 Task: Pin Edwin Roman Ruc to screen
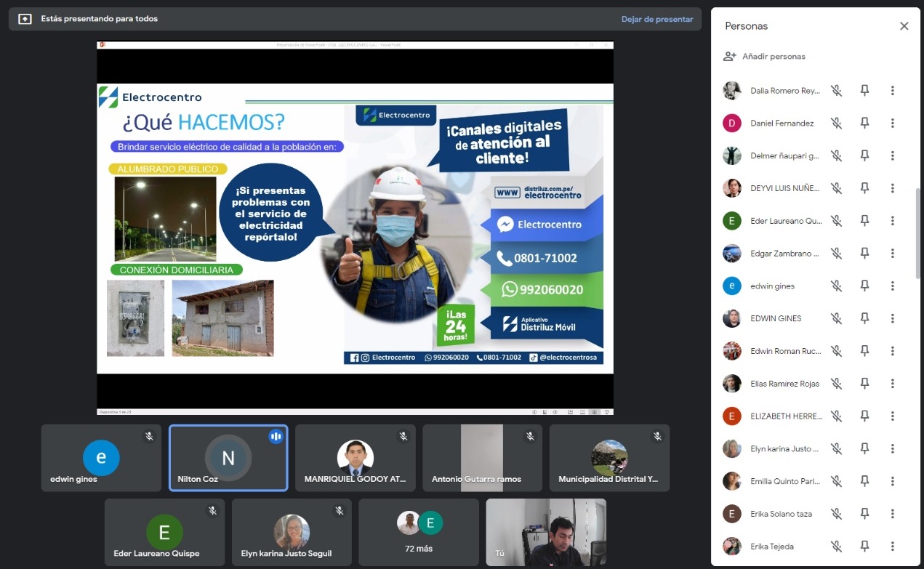click(864, 351)
